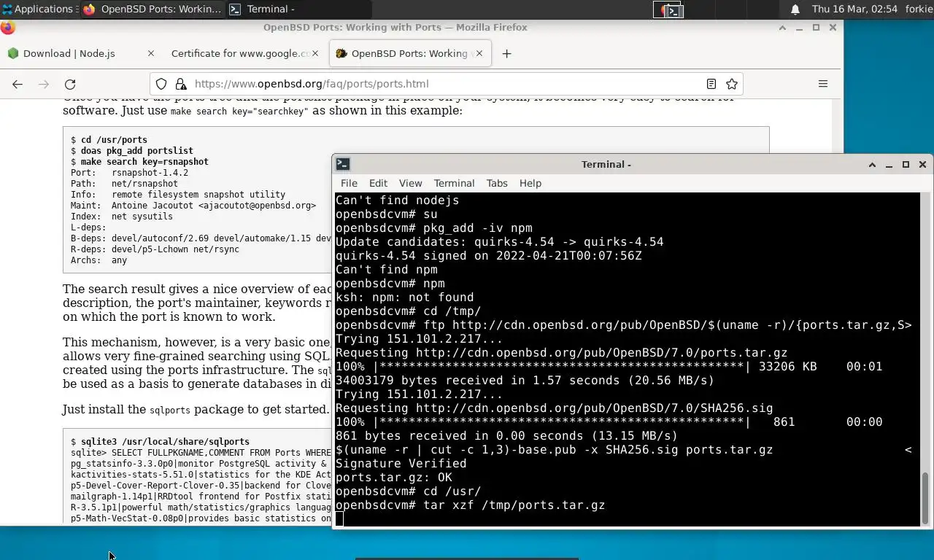Open the Applications menu in the panel
The height and width of the screenshot is (560, 934).
pos(38,9)
